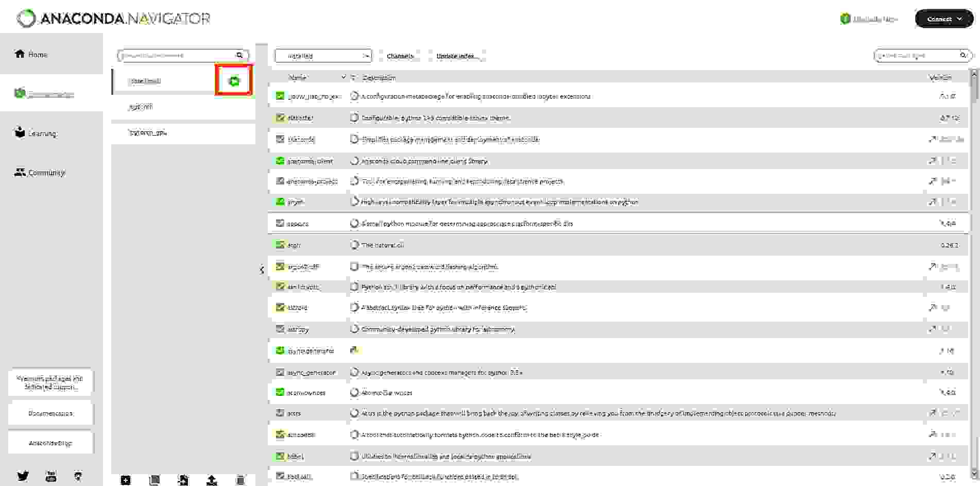Click the Description column header
980x486 pixels.
click(x=379, y=77)
